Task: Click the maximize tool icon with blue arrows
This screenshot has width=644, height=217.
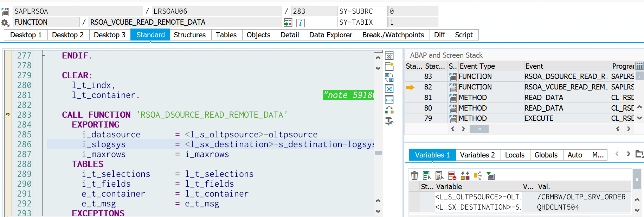Action: [x=389, y=88]
